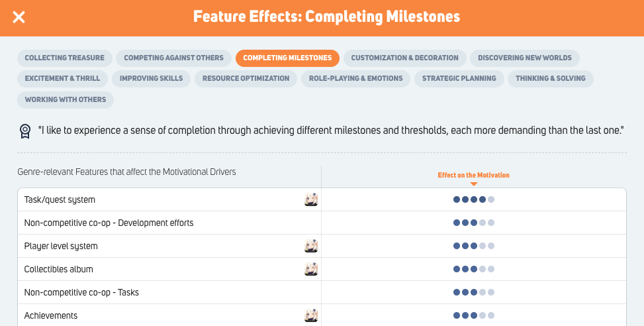
Task: Close the Feature Effects dialog with X
Action: tap(19, 17)
